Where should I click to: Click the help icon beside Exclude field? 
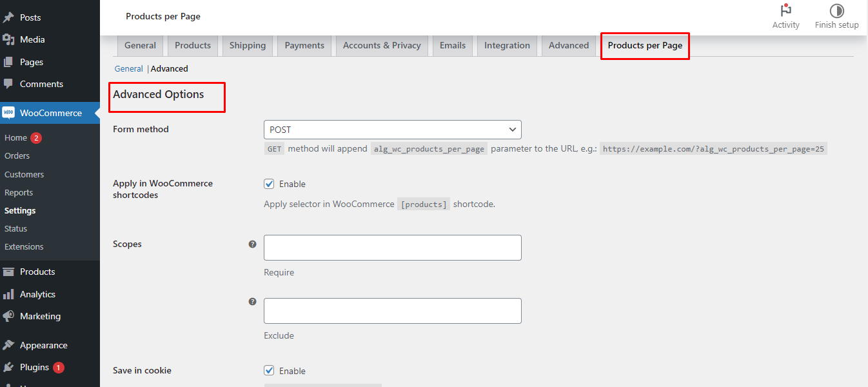coord(252,301)
